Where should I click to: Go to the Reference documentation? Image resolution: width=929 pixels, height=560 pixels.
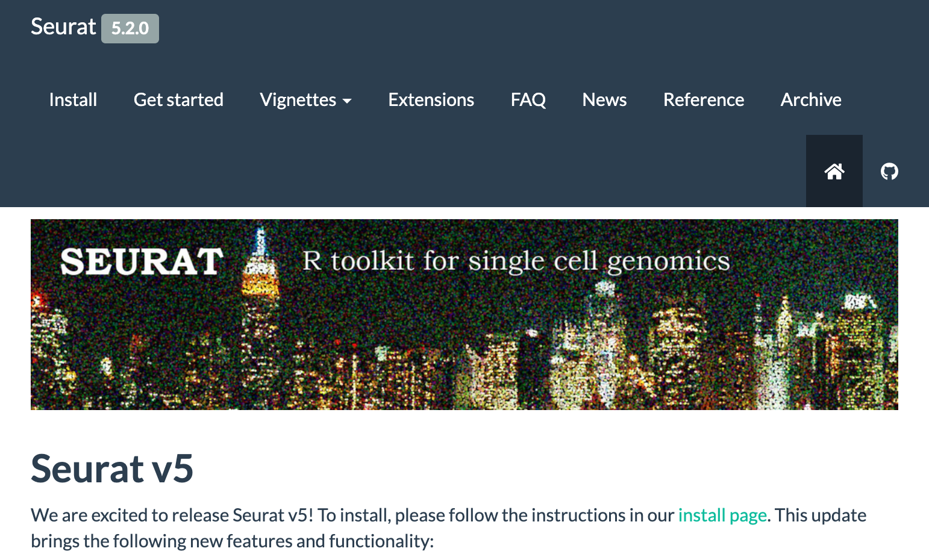coord(703,100)
